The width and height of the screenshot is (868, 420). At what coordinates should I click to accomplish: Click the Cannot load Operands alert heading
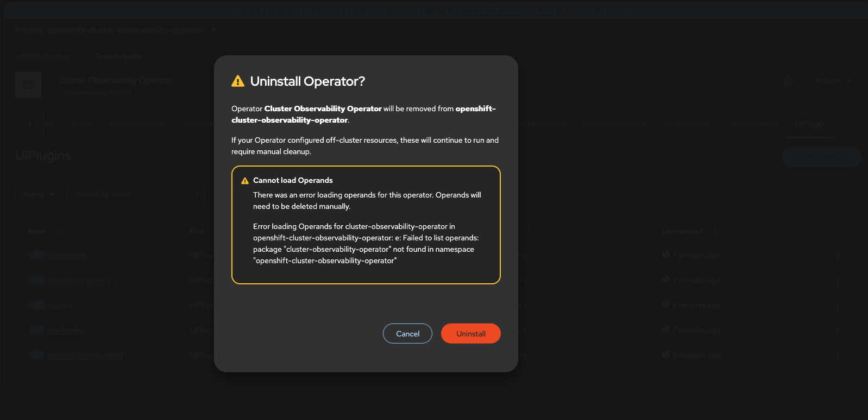pyautogui.click(x=293, y=181)
